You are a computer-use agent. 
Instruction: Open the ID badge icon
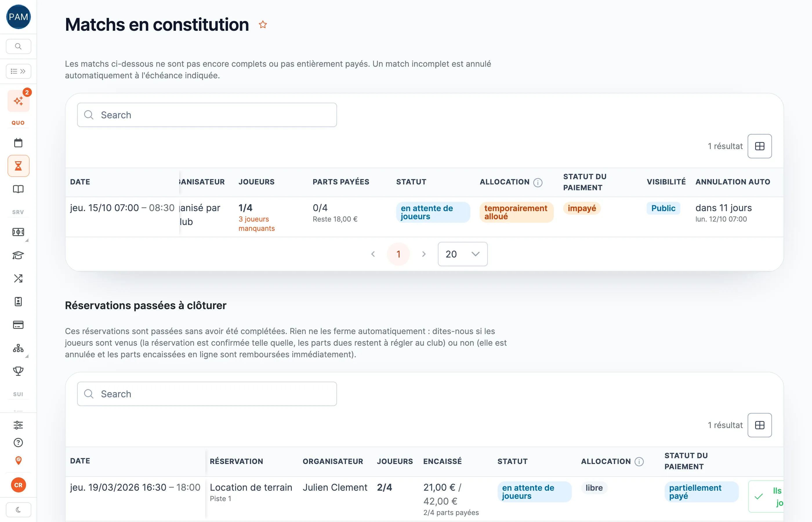pyautogui.click(x=18, y=302)
